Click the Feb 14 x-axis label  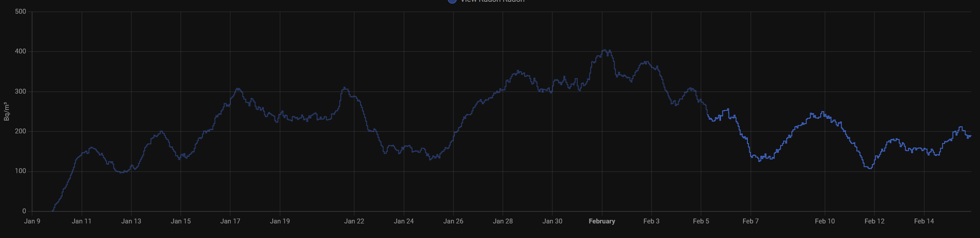coord(924,221)
